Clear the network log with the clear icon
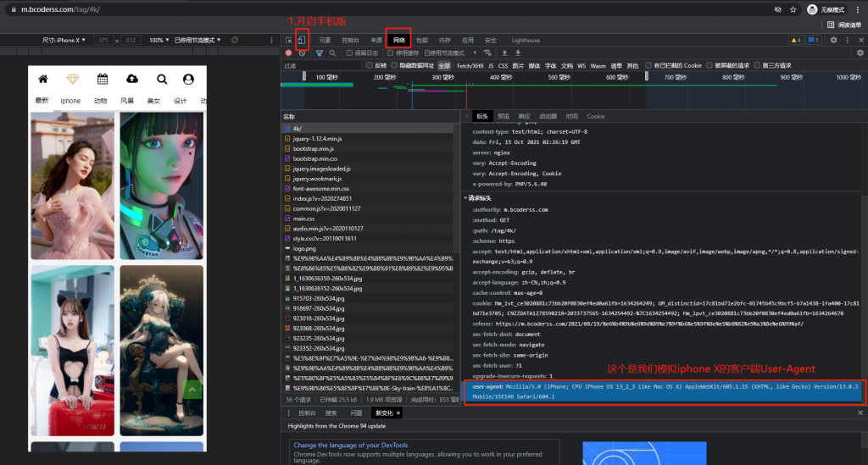Viewport: 868px width, 465px height. [302, 53]
